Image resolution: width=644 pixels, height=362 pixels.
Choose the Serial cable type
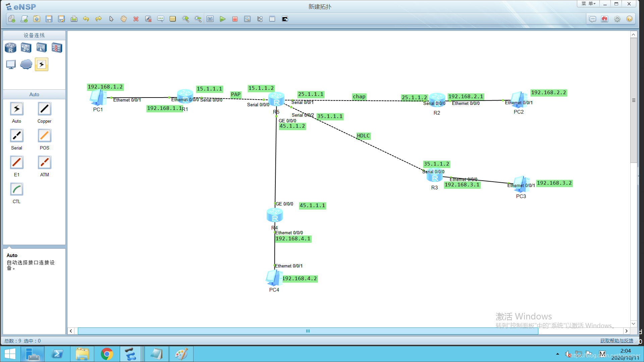tap(16, 136)
